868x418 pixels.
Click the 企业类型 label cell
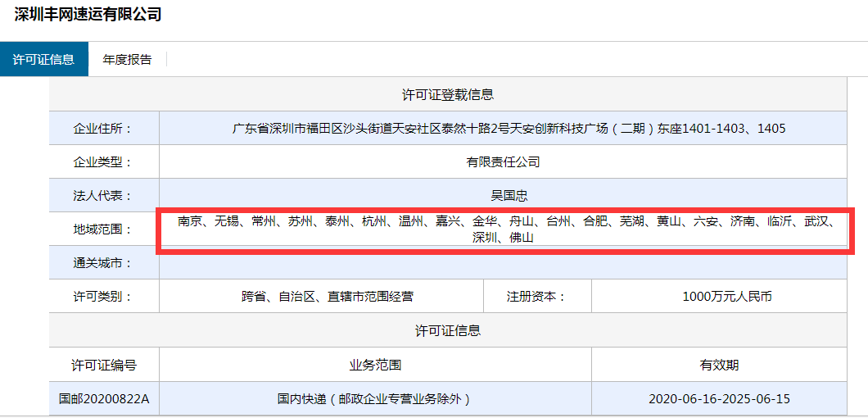(x=104, y=162)
